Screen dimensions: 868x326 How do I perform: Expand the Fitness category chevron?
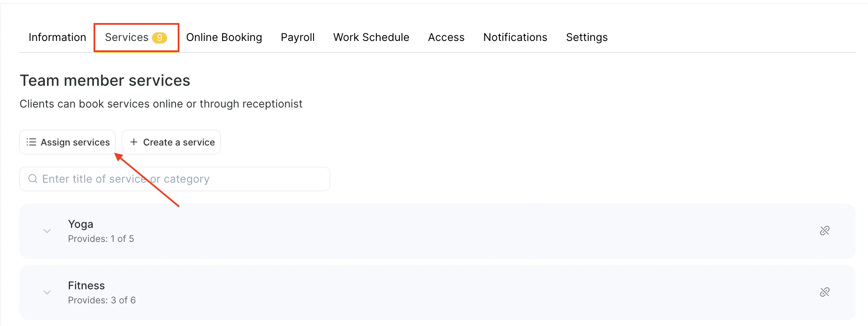(x=47, y=292)
